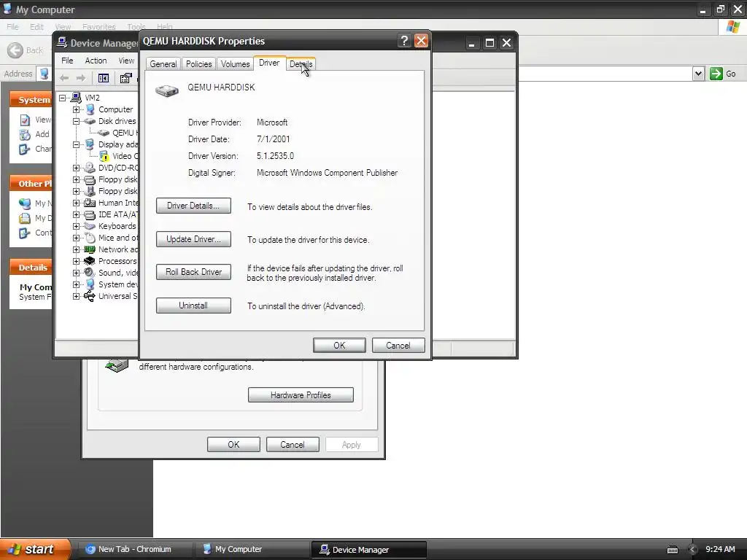Open the Details tab in QEMU HARDDISK Properties
This screenshot has height=560, width=747.
[301, 64]
